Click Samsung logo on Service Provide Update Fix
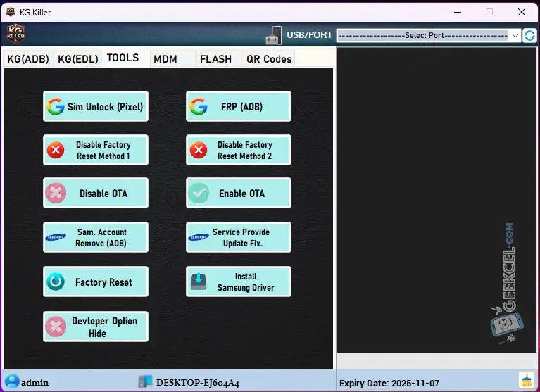This screenshot has width=540, height=392. pos(199,237)
